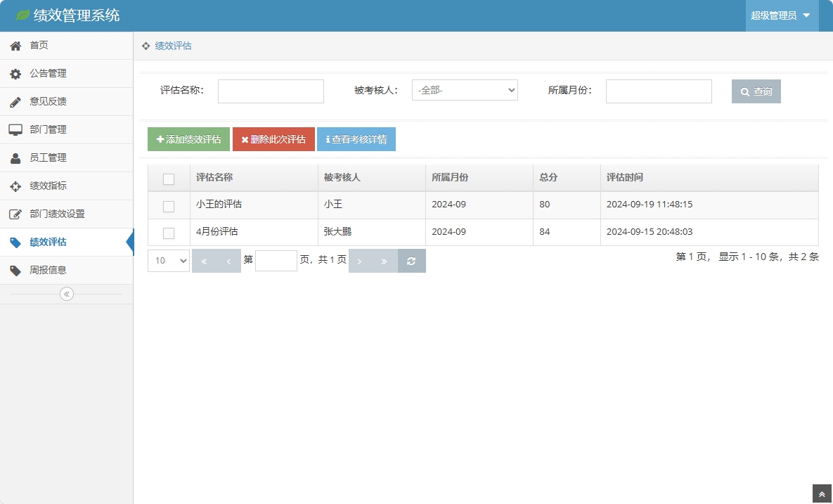Select the pencil icon for 意见反馈
This screenshot has height=504, width=833.
[14, 101]
